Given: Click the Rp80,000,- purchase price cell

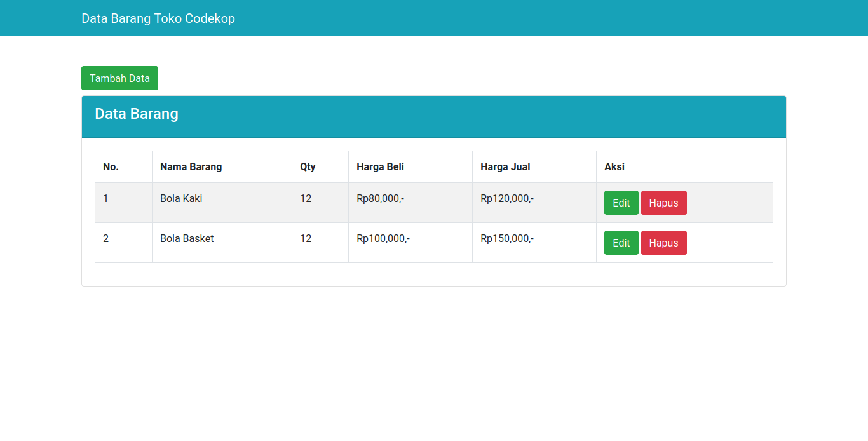Looking at the screenshot, I should (380, 198).
